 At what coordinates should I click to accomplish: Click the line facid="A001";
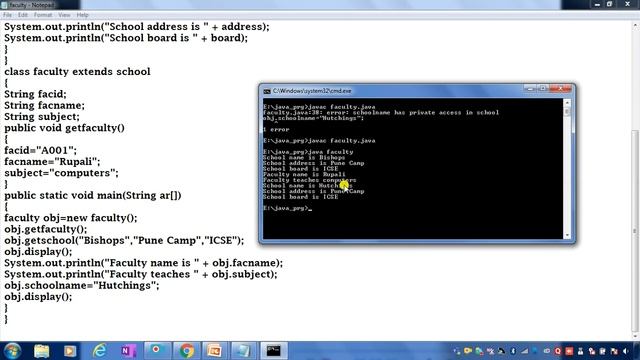click(x=40, y=151)
